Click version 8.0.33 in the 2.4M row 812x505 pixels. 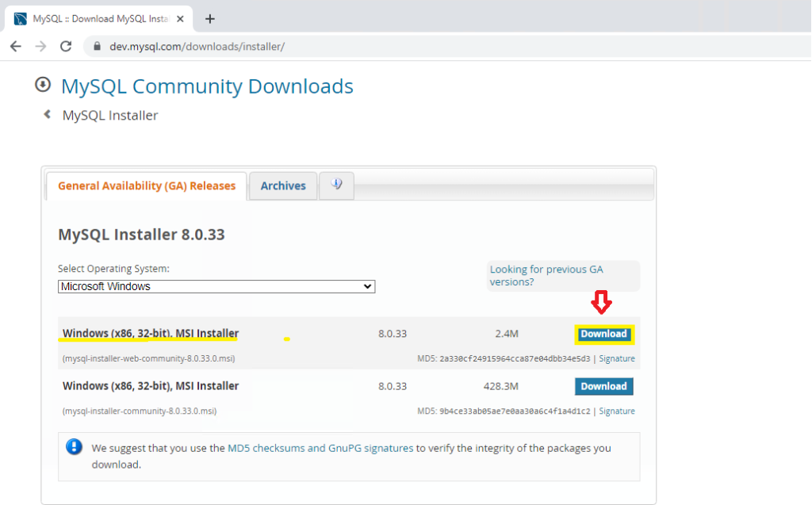tap(393, 334)
